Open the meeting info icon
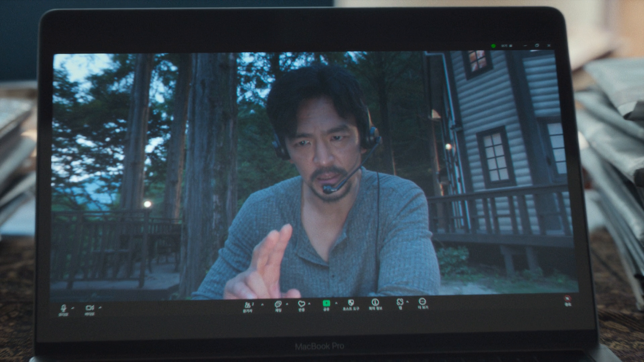 pyautogui.click(x=375, y=302)
